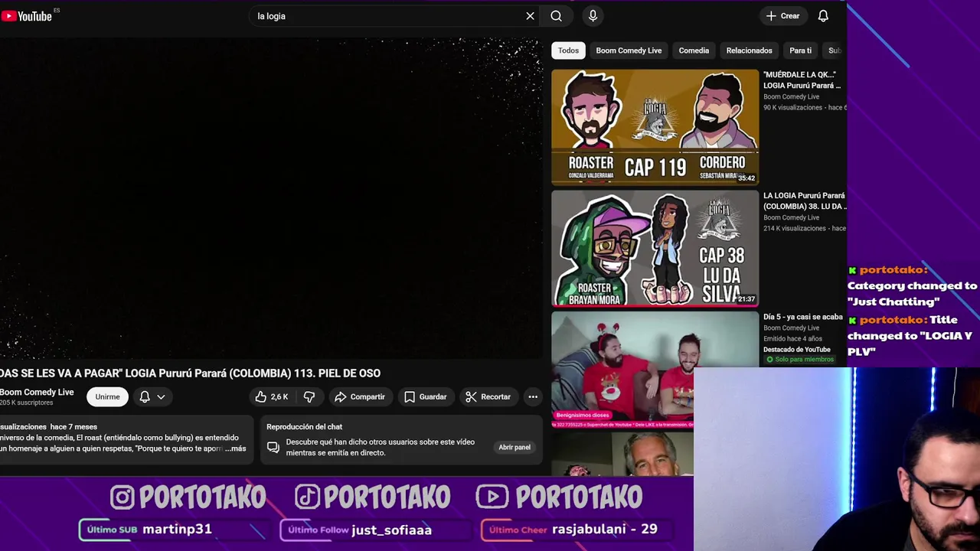980x551 pixels.
Task: Clear the search box with the X
Action: click(530, 16)
